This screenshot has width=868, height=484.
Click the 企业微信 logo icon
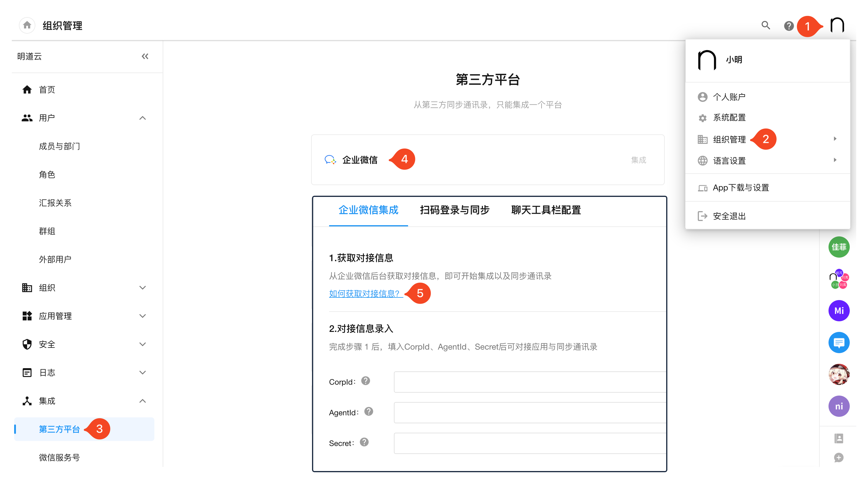(330, 159)
